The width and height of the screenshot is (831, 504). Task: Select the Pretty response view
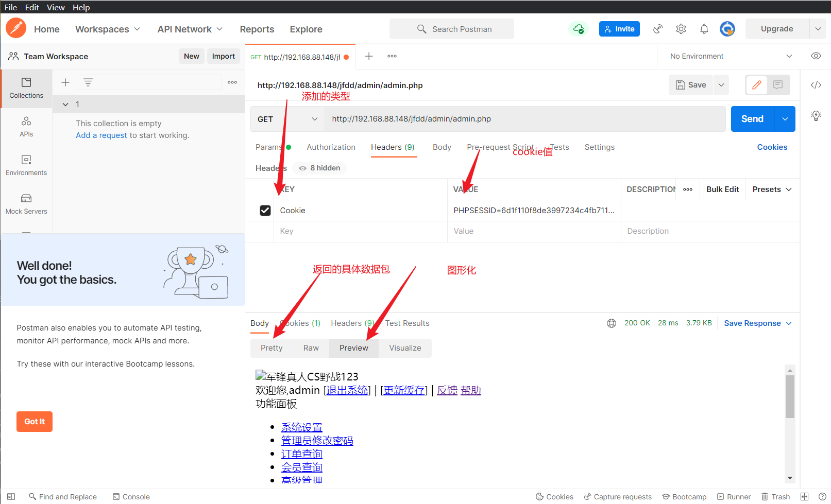(x=272, y=348)
